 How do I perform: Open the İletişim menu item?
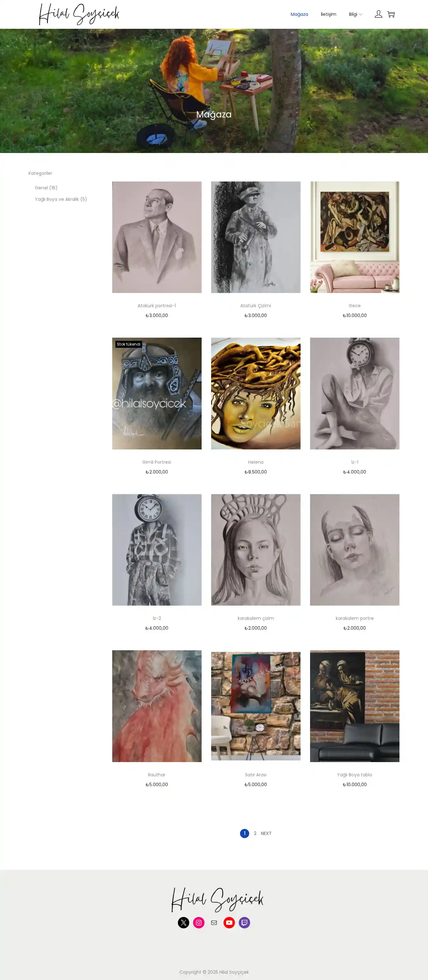pyautogui.click(x=328, y=15)
